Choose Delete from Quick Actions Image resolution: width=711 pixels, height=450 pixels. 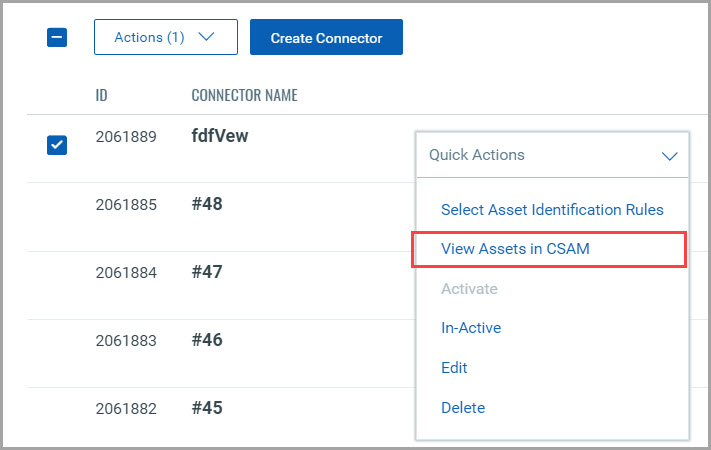pos(463,408)
